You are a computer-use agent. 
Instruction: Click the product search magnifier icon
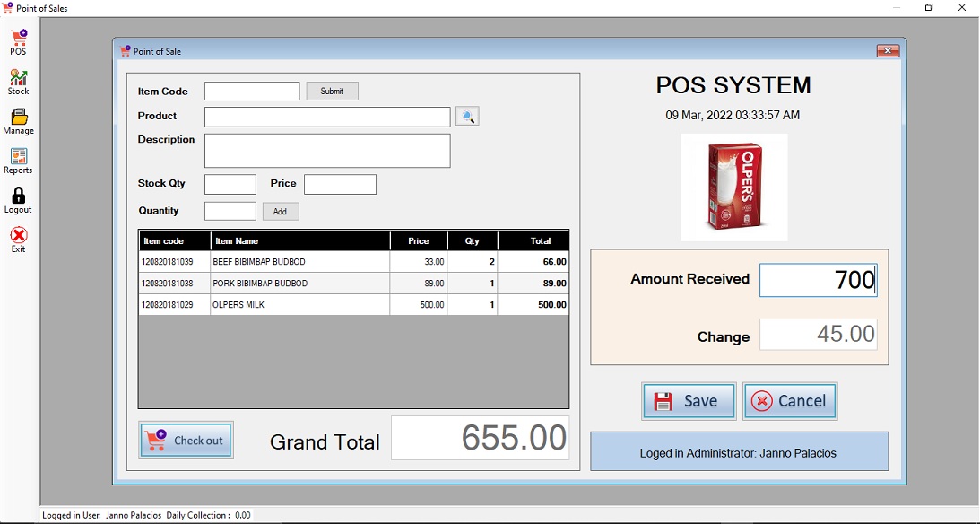click(467, 116)
